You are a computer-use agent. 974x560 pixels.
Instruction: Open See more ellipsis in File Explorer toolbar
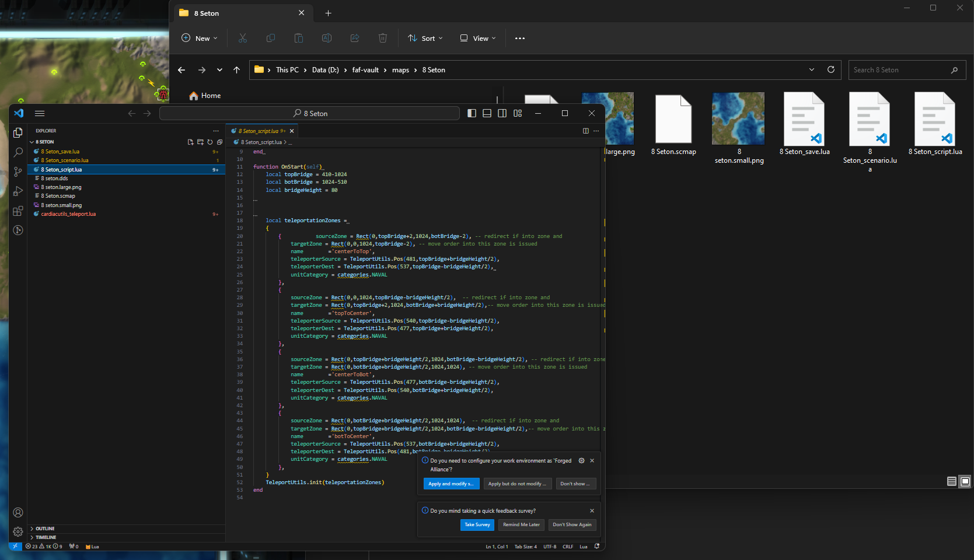520,38
